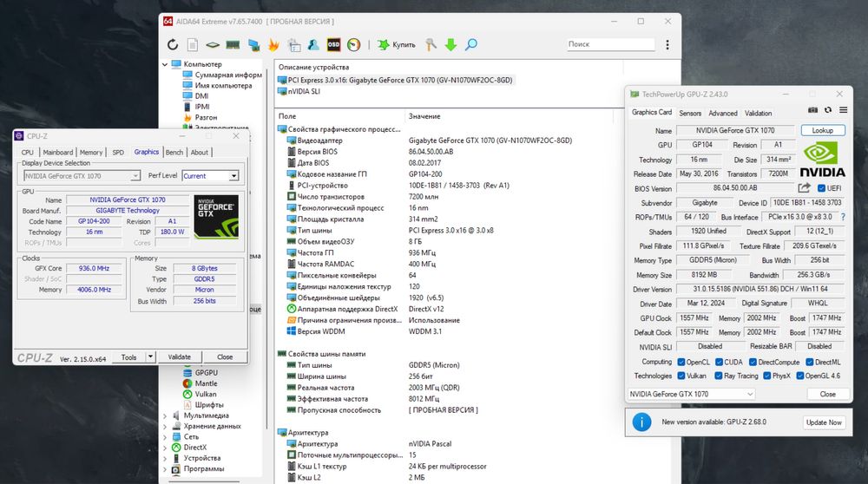Collapse the Компьютер tree node
The height and width of the screenshot is (484, 868).
pos(165,64)
